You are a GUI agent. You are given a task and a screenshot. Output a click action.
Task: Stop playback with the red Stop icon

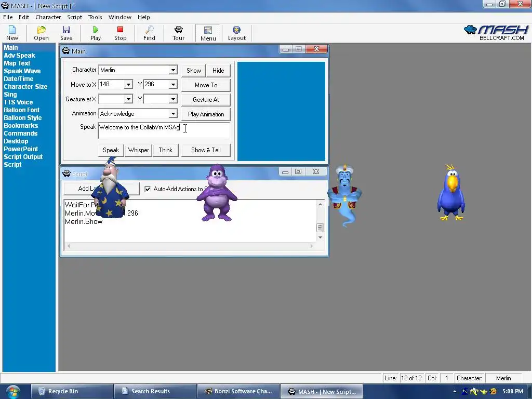120,33
